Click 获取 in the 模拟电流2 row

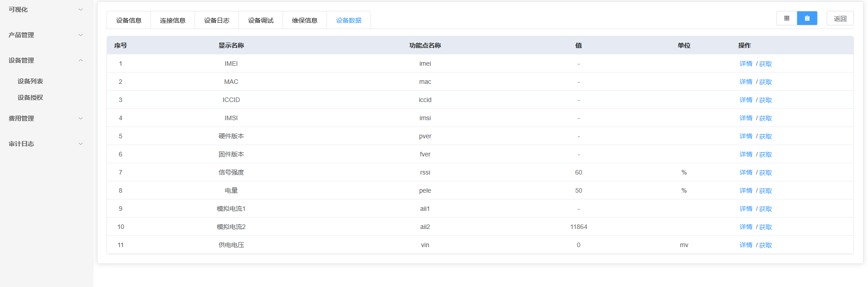point(766,227)
